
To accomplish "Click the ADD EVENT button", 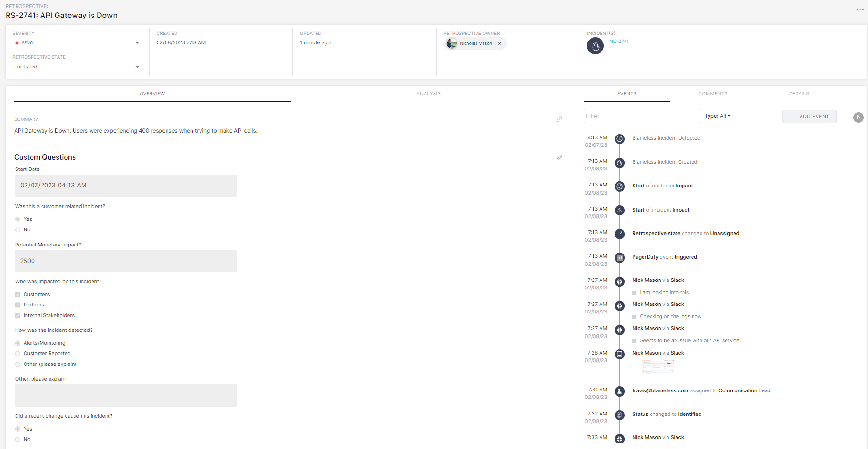I will click(810, 116).
